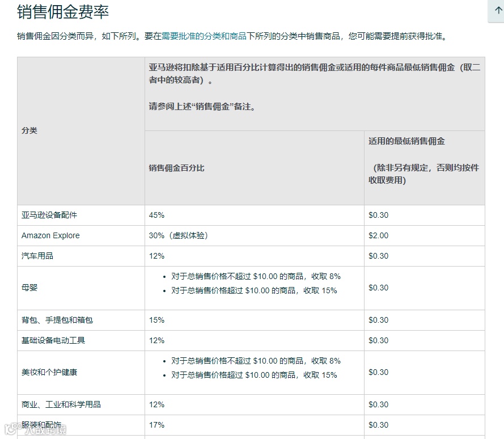Click the 30%（虚拟体验）rate cell
Viewport: 504px width, 439px height.
179,235
